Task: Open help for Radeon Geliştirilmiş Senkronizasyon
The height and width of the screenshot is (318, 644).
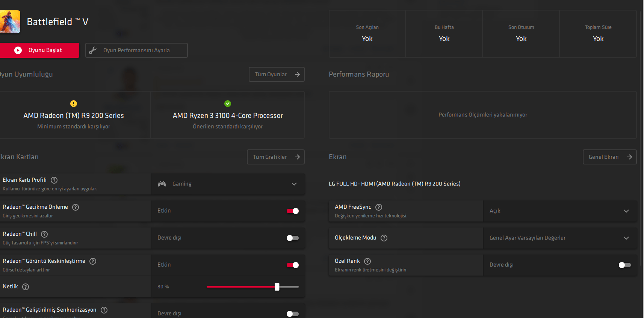Action: point(104,310)
